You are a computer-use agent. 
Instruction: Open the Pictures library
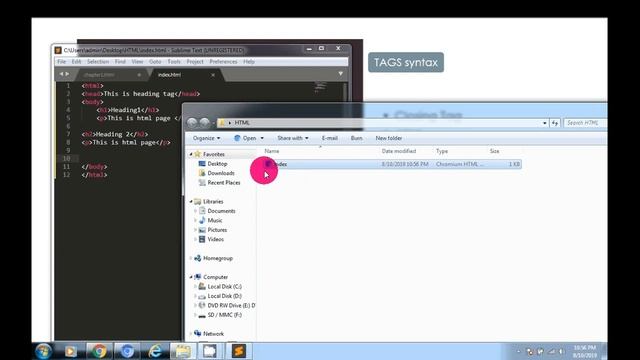coord(217,230)
